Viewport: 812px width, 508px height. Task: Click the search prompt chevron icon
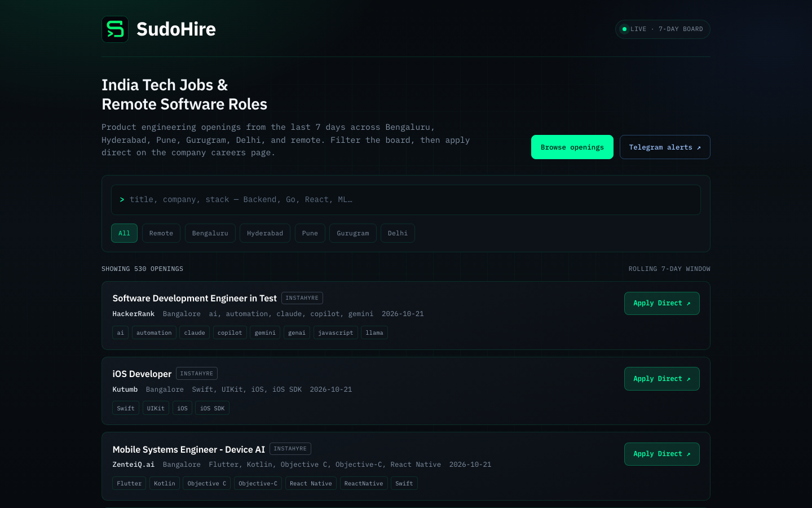point(122,200)
